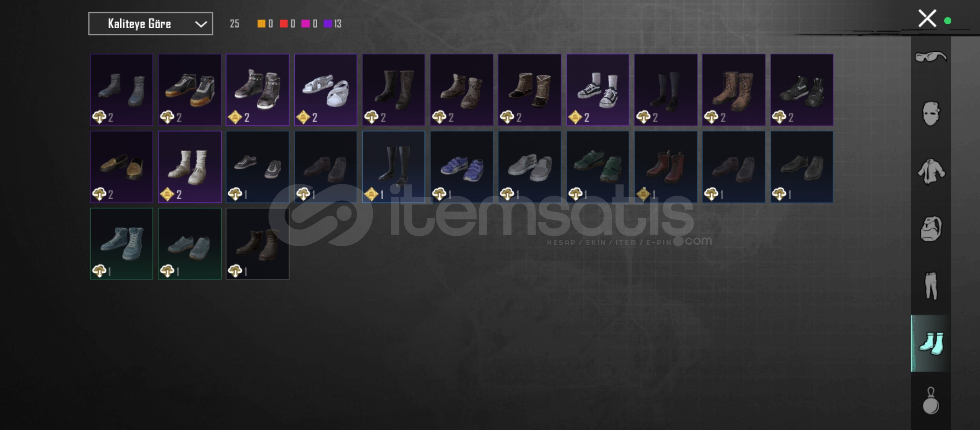Screen dimensions: 980x430
Task: Select the white sandals item
Action: [325, 90]
